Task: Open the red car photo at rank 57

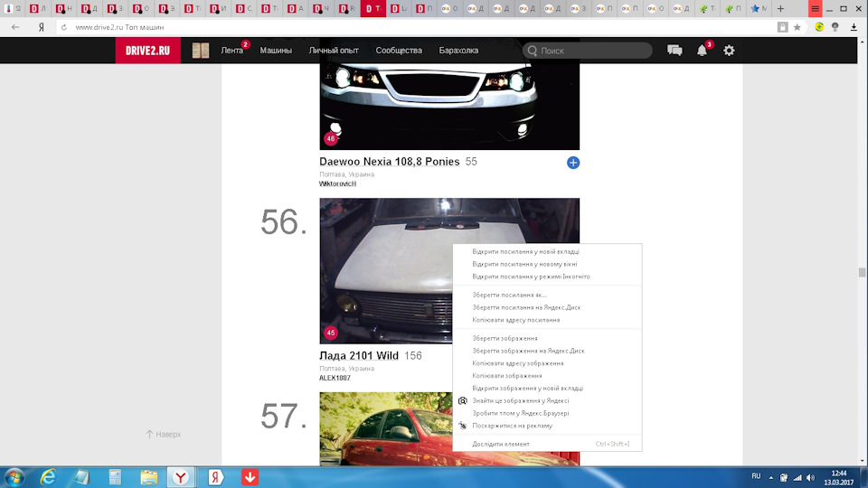Action: pos(386,428)
